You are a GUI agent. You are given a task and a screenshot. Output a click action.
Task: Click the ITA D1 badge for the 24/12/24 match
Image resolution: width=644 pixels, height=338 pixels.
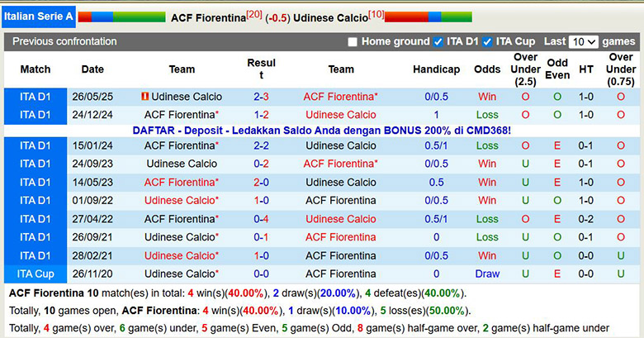[x=36, y=115]
